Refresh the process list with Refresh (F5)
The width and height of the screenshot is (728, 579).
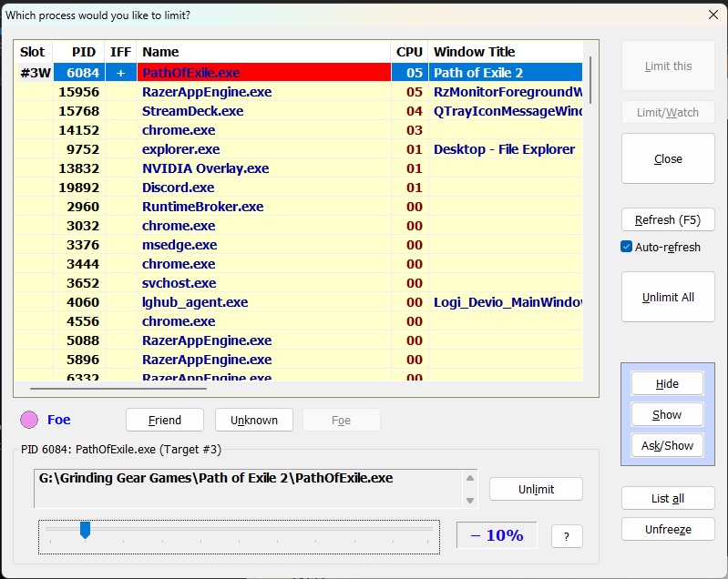coord(668,219)
